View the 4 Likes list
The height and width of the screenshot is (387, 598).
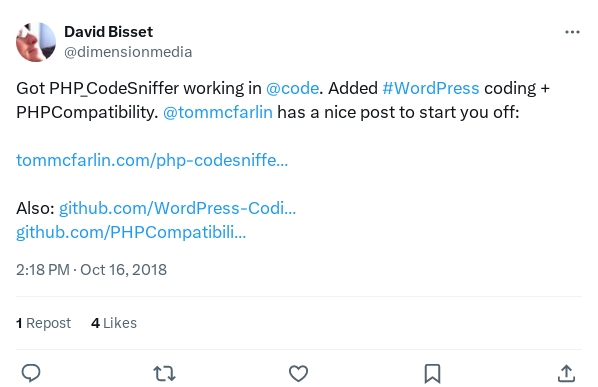pyautogui.click(x=114, y=323)
